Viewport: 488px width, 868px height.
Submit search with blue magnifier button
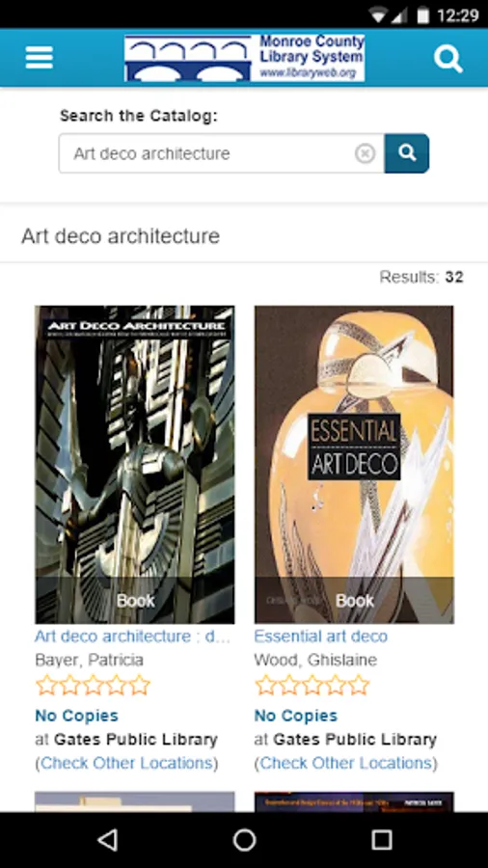pyautogui.click(x=407, y=153)
